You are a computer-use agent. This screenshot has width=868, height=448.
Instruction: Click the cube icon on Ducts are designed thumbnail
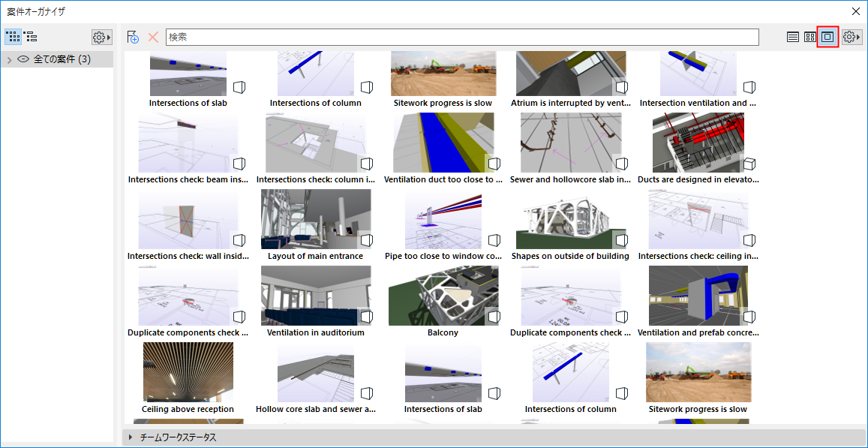[749, 164]
